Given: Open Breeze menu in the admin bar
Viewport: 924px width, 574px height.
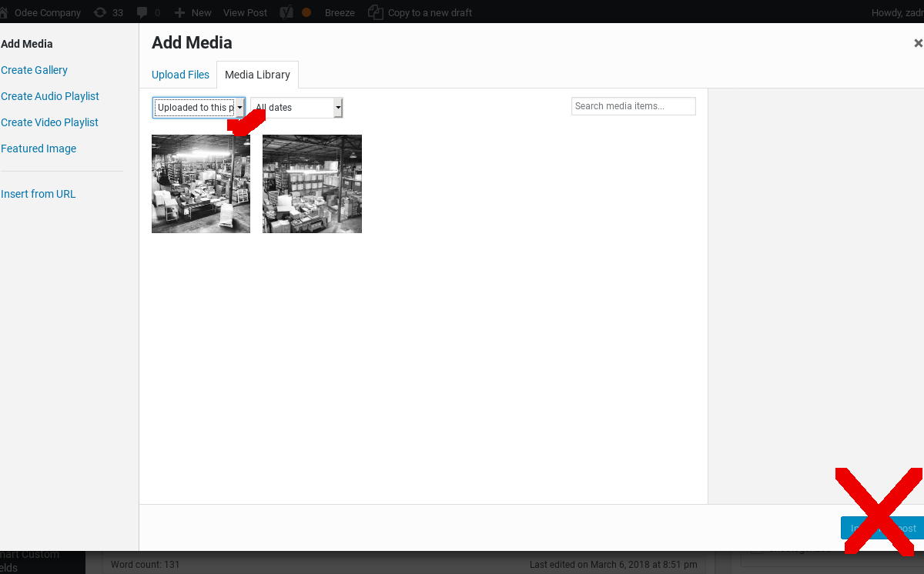Looking at the screenshot, I should [340, 12].
